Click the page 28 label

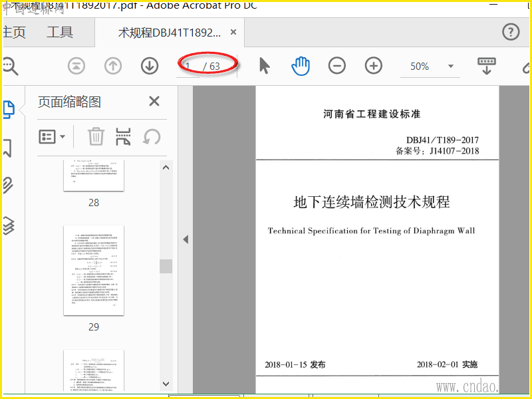tap(94, 203)
